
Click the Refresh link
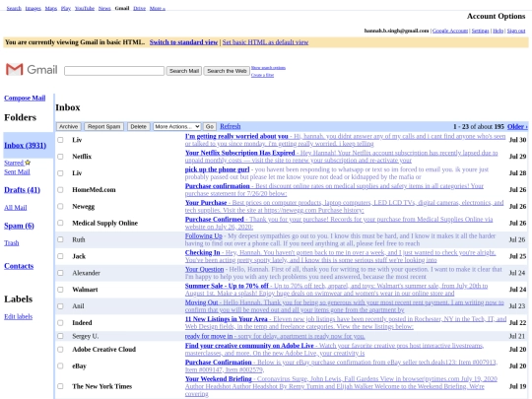pos(230,126)
